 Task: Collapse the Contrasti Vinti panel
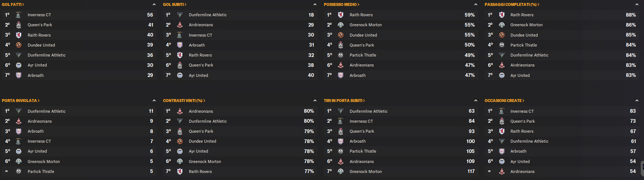click(x=315, y=101)
